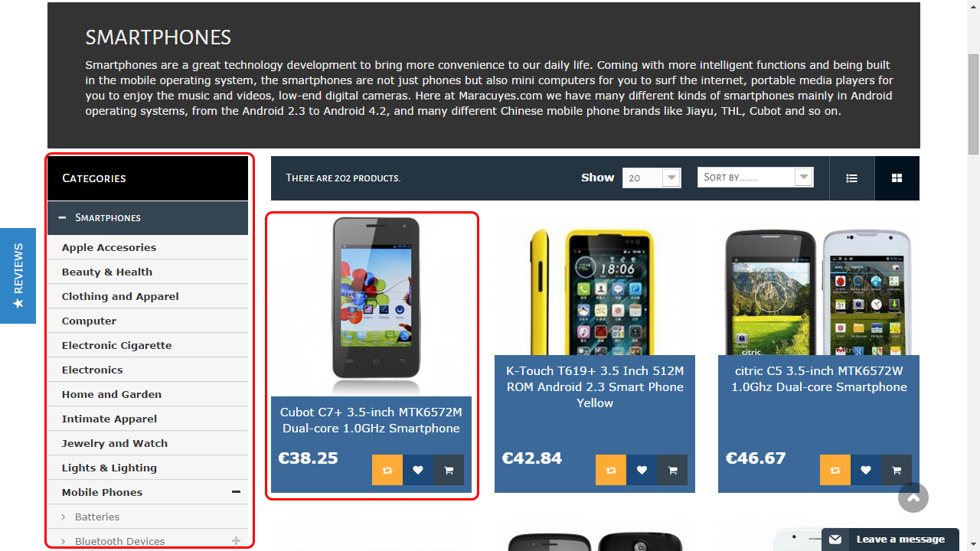
Task: Open Jewelry and Watch category
Action: (115, 443)
